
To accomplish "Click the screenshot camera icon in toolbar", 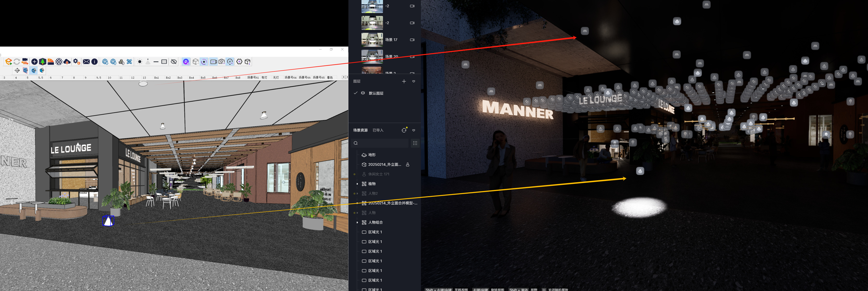I will (222, 62).
